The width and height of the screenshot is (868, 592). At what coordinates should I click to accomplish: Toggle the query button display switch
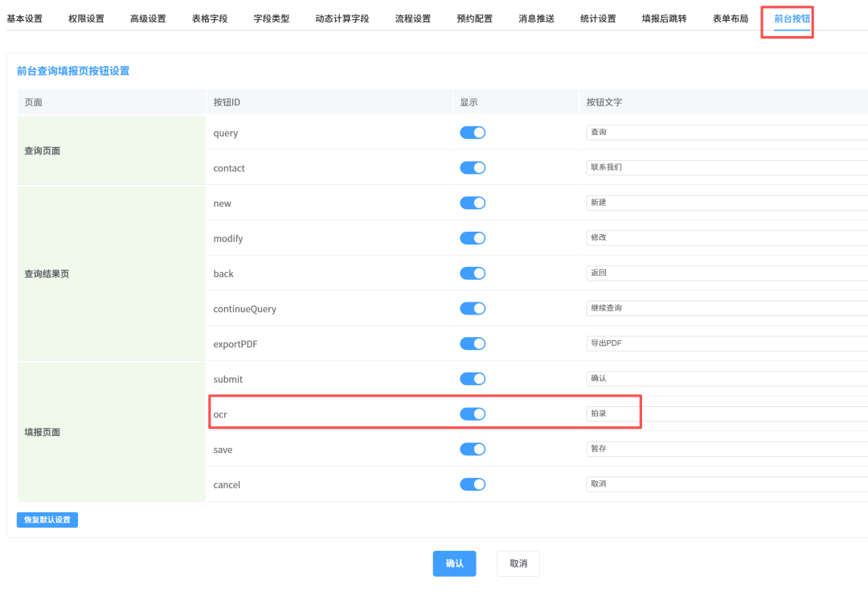coord(473,133)
